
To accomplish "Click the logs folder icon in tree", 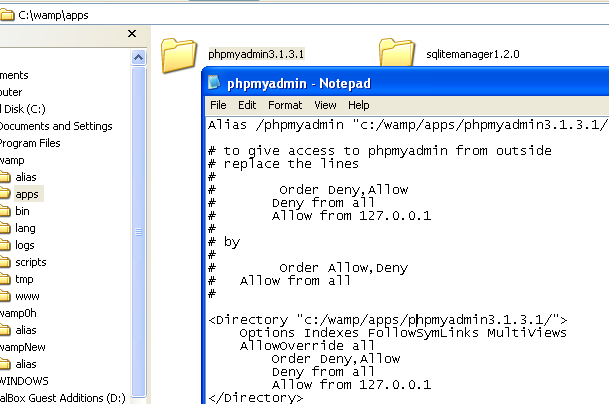I will tap(5, 245).
